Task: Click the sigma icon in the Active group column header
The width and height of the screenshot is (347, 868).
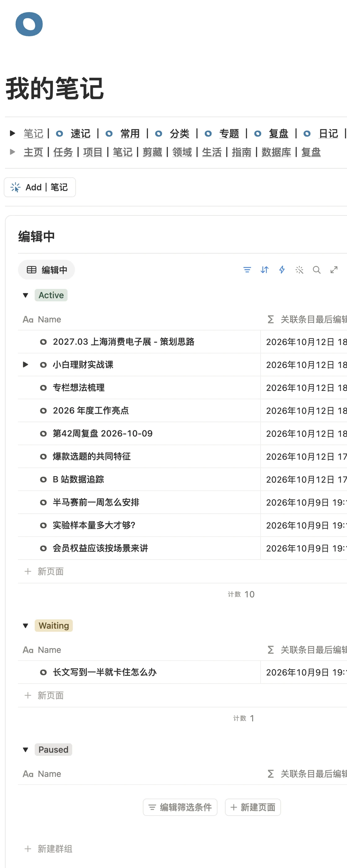Action: click(x=270, y=319)
